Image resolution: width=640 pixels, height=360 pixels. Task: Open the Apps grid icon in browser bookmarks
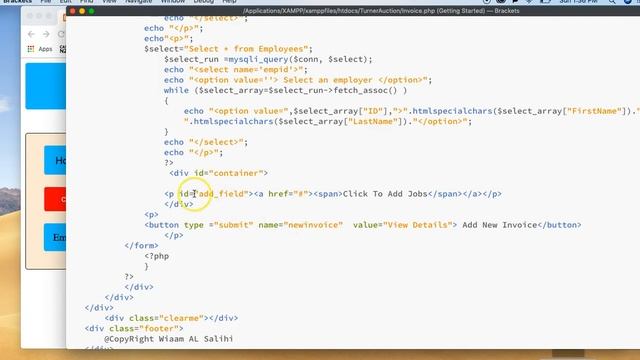pyautogui.click(x=31, y=49)
